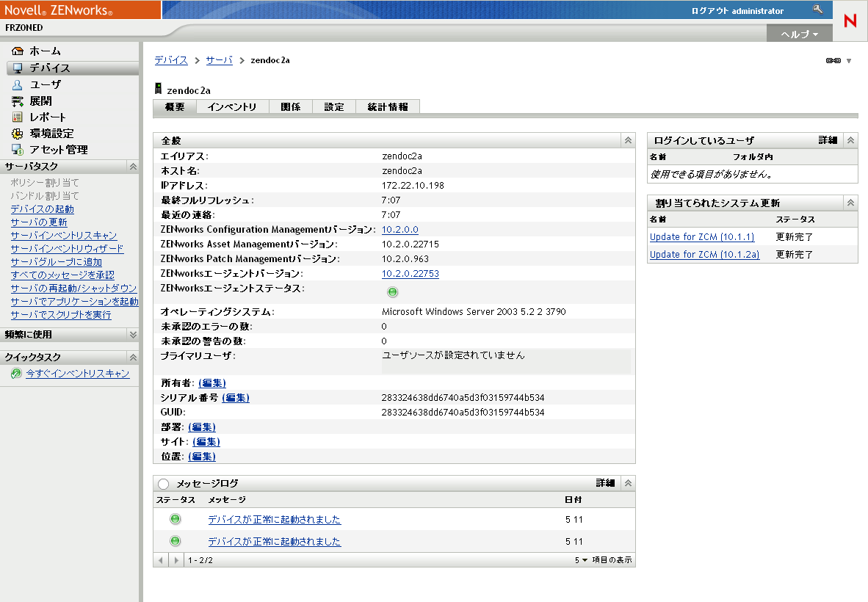Click green status icon of first log message
This screenshot has height=602, width=868.
(x=176, y=519)
